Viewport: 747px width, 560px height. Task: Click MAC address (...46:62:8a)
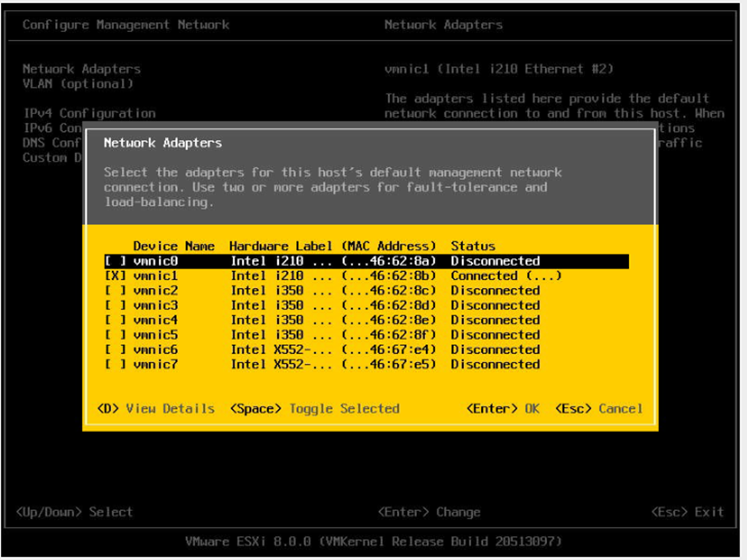(x=388, y=261)
